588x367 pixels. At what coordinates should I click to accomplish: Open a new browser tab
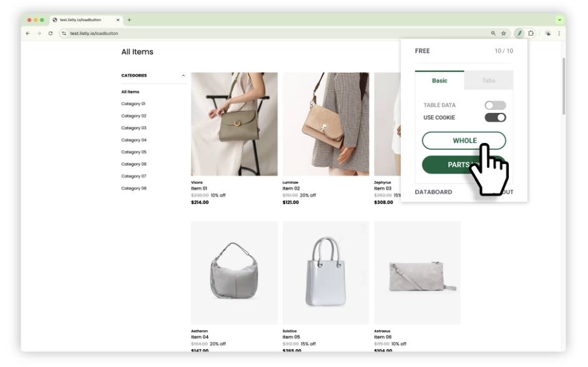tap(129, 19)
